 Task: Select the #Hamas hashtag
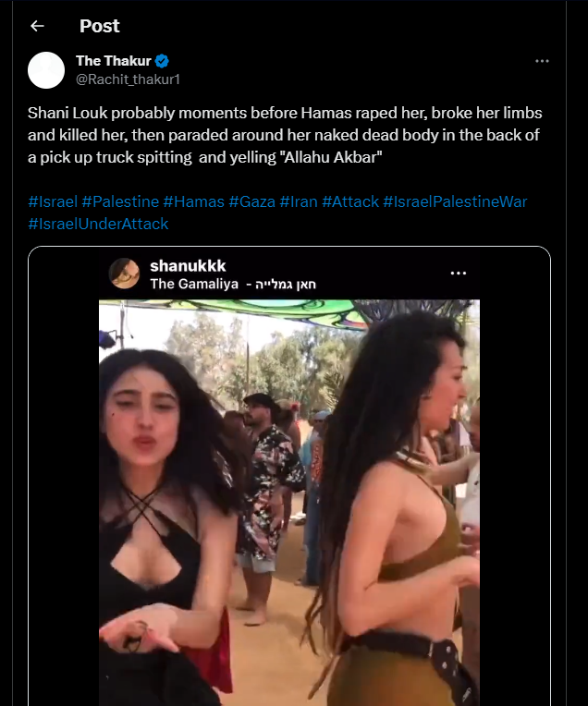click(x=191, y=201)
